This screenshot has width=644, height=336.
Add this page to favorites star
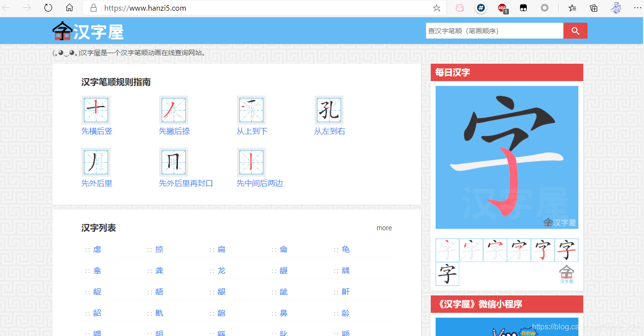tap(437, 8)
